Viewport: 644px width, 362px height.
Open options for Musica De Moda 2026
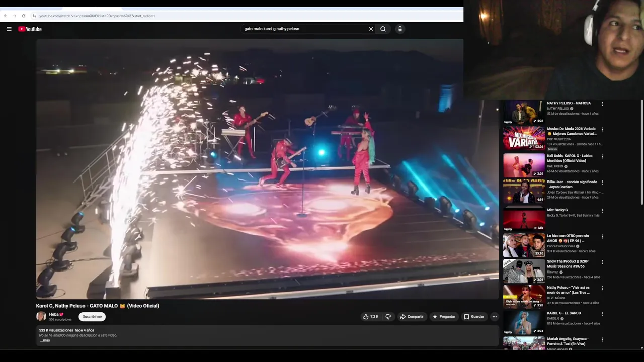[x=602, y=129]
